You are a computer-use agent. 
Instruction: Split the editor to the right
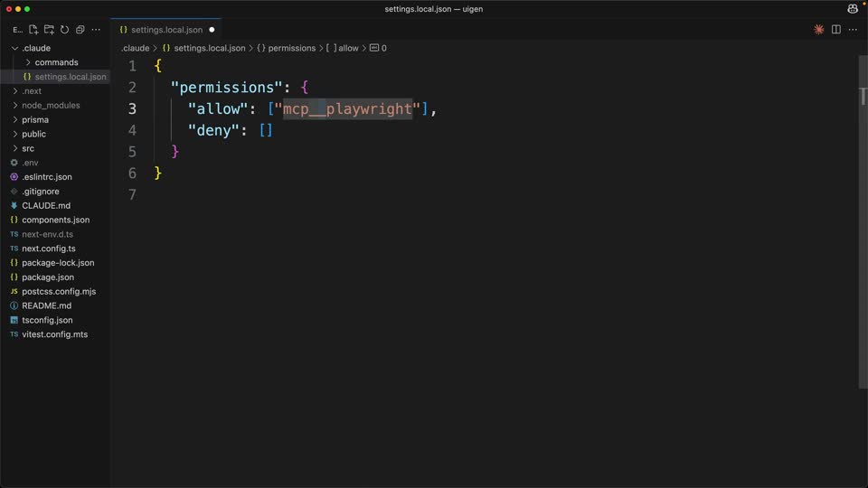tap(835, 29)
